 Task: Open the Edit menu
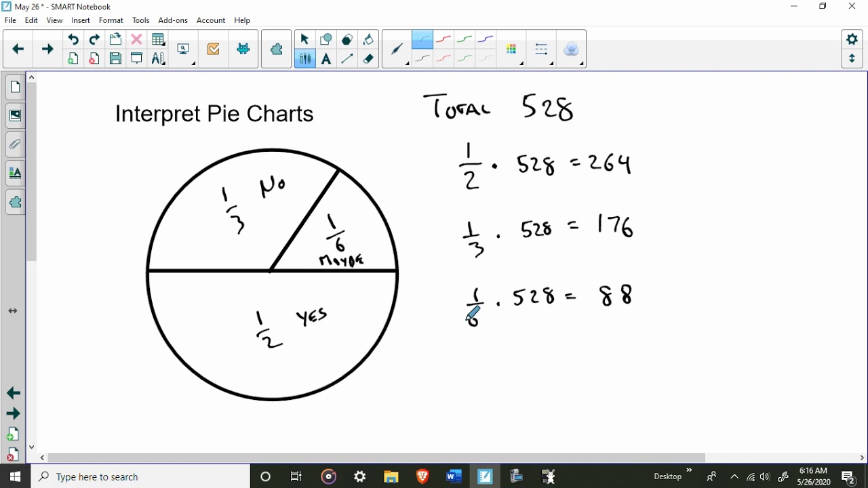[31, 20]
